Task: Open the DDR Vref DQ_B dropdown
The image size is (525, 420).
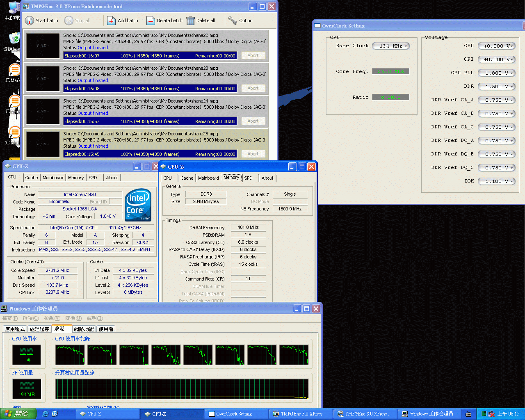Action: [x=496, y=154]
